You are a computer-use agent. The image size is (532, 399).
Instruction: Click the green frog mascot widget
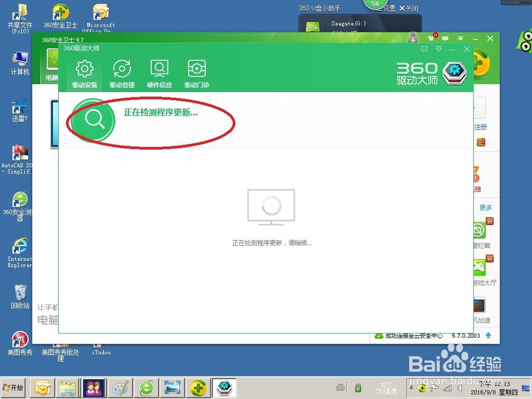[525, 42]
